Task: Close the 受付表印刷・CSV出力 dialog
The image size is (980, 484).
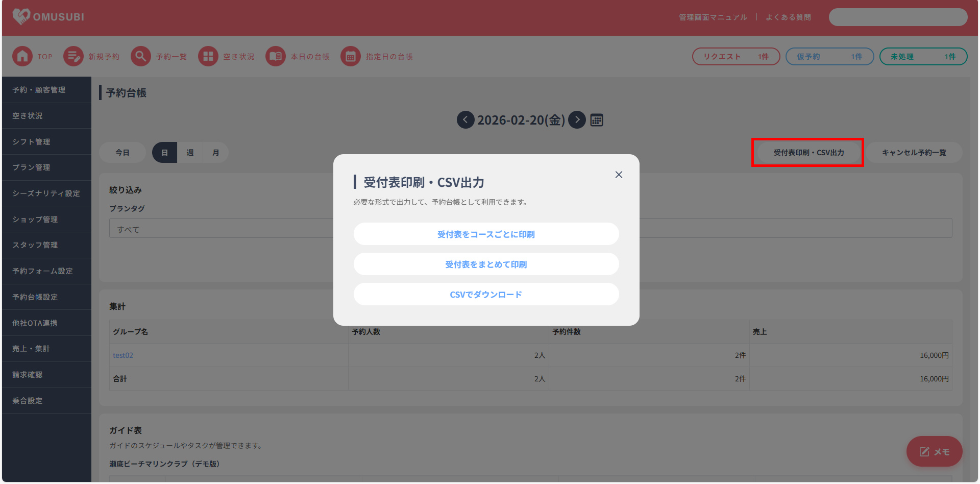Action: [619, 175]
